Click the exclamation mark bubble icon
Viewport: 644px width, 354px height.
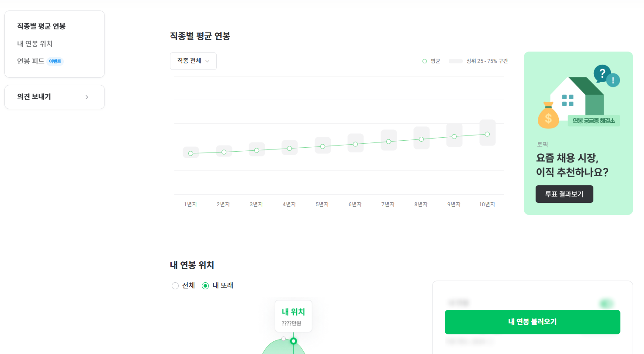pos(613,80)
